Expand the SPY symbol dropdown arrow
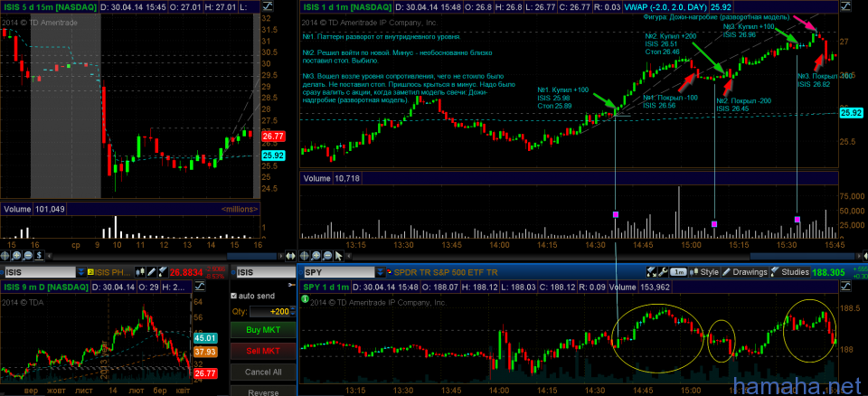The image size is (868, 396). click(381, 272)
